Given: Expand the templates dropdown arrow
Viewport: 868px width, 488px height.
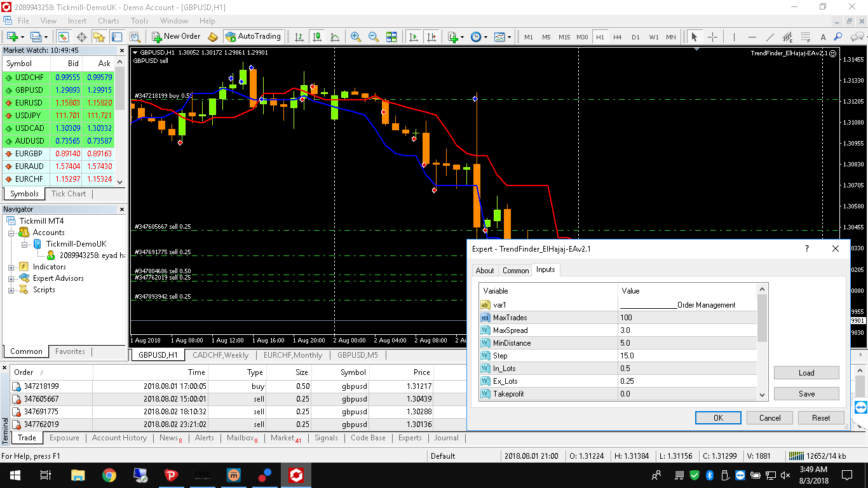Looking at the screenshot, I should pyautogui.click(x=510, y=37).
